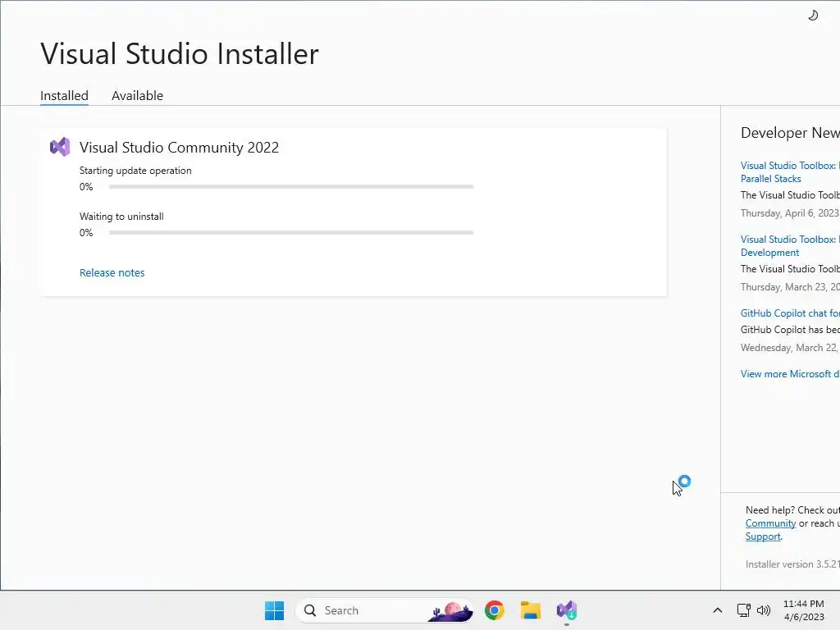Open the Release notes link

coord(112,272)
